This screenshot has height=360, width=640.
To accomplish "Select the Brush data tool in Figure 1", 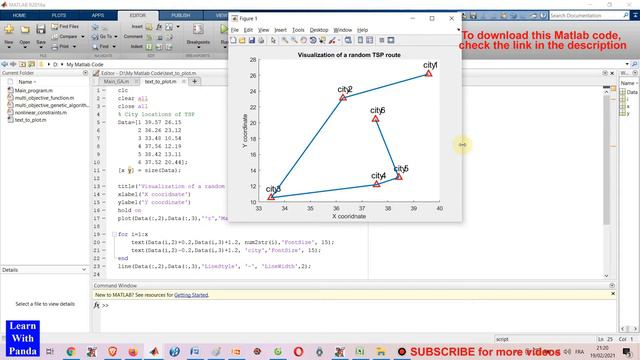I will click(332, 40).
